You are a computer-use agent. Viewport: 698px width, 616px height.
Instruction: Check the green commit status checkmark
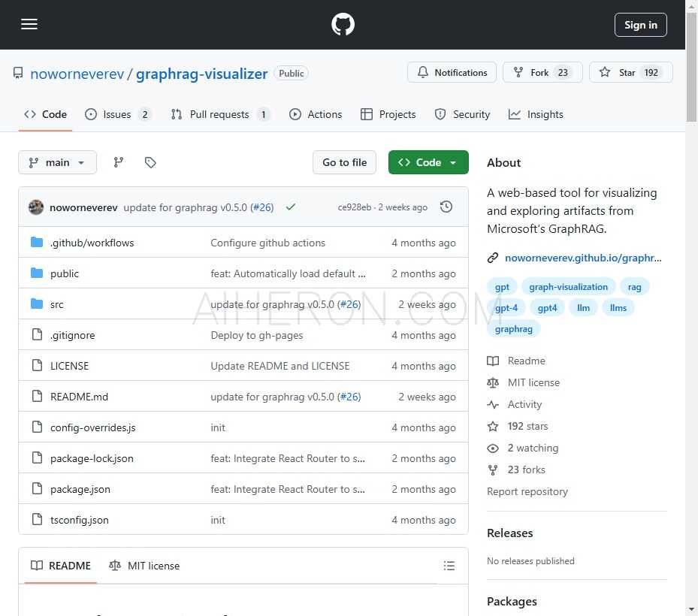click(x=291, y=207)
